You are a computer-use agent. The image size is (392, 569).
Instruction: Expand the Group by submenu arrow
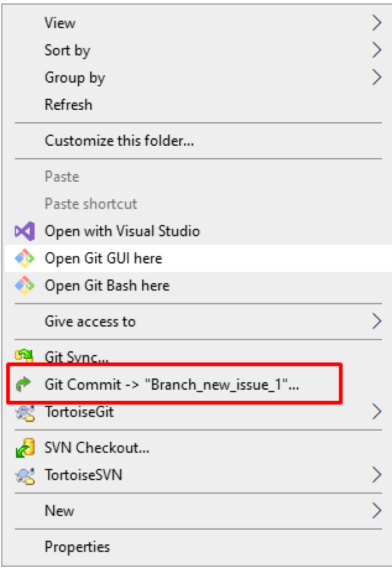point(377,77)
